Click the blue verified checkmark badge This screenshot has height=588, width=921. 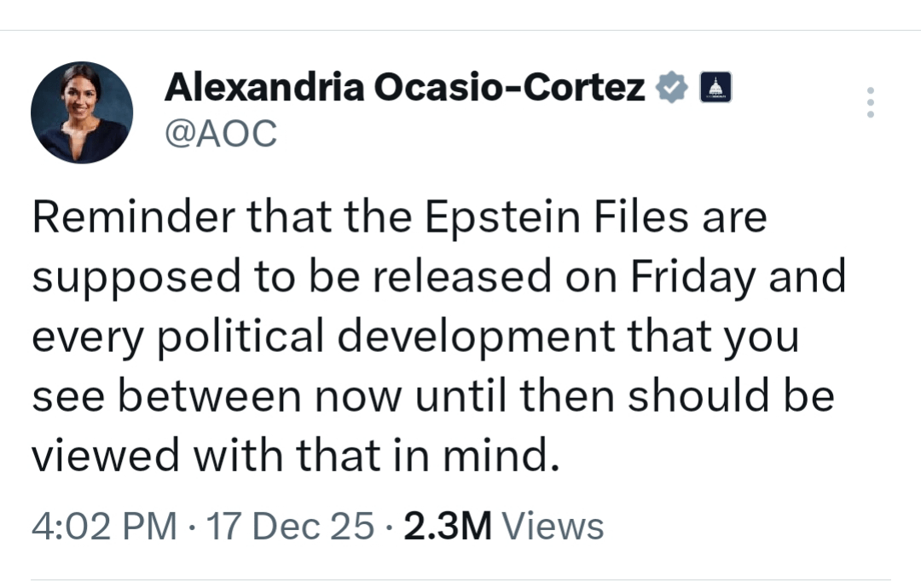click(672, 89)
